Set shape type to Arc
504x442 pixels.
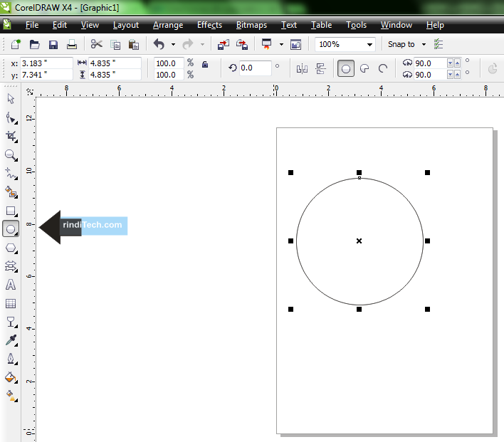click(383, 68)
